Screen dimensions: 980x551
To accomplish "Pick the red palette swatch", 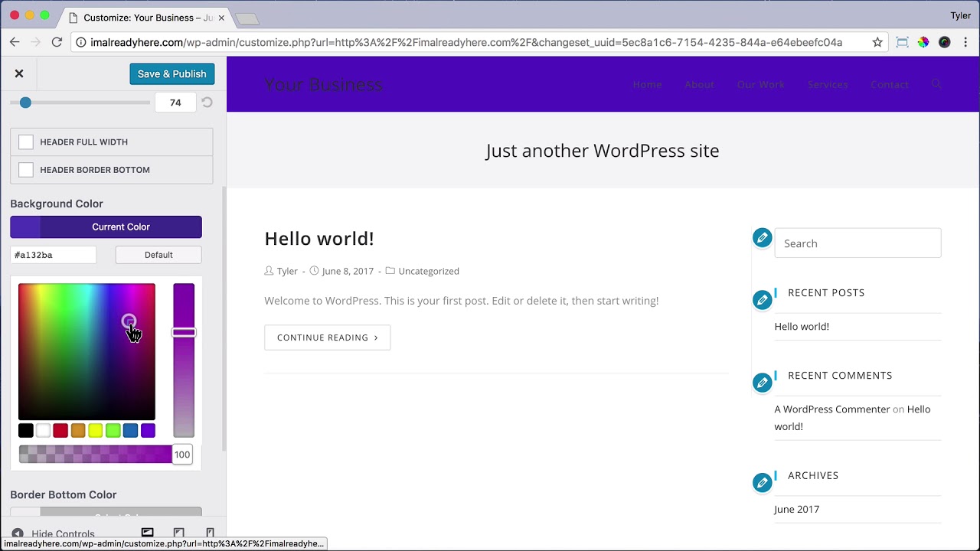I will (60, 431).
